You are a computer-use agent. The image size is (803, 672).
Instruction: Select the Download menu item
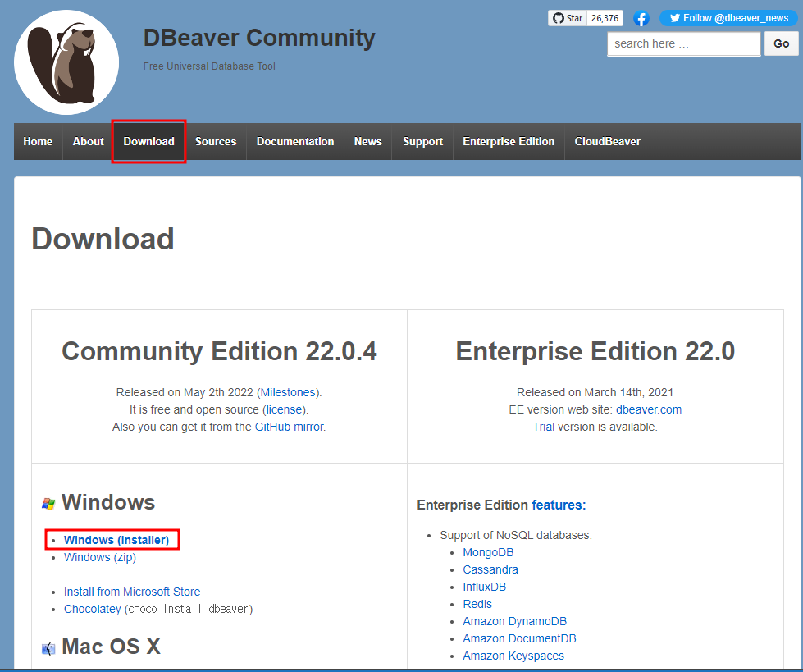click(x=148, y=141)
